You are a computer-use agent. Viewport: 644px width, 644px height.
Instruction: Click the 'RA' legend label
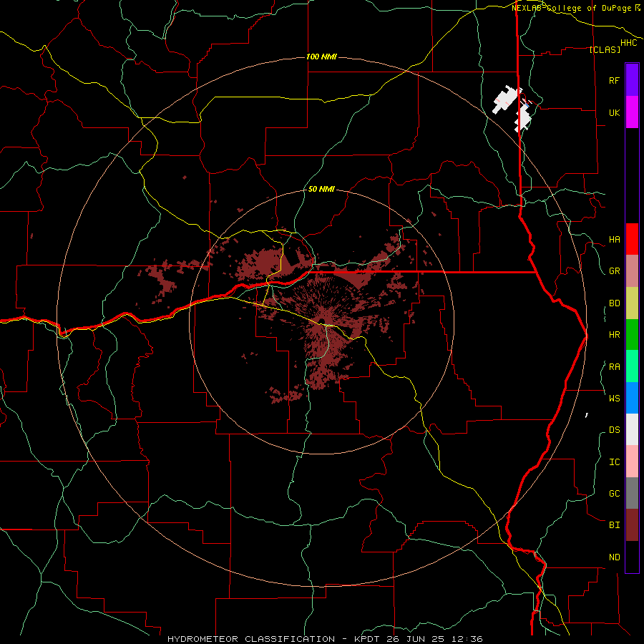click(614, 367)
